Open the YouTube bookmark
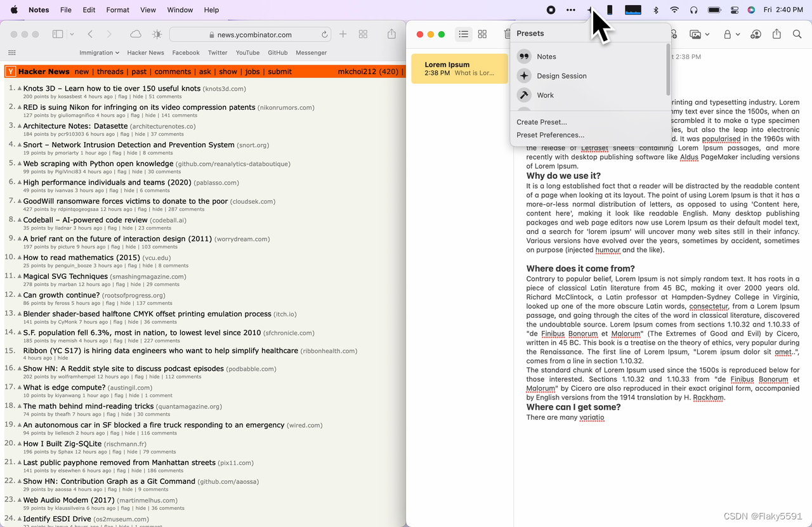 click(247, 53)
